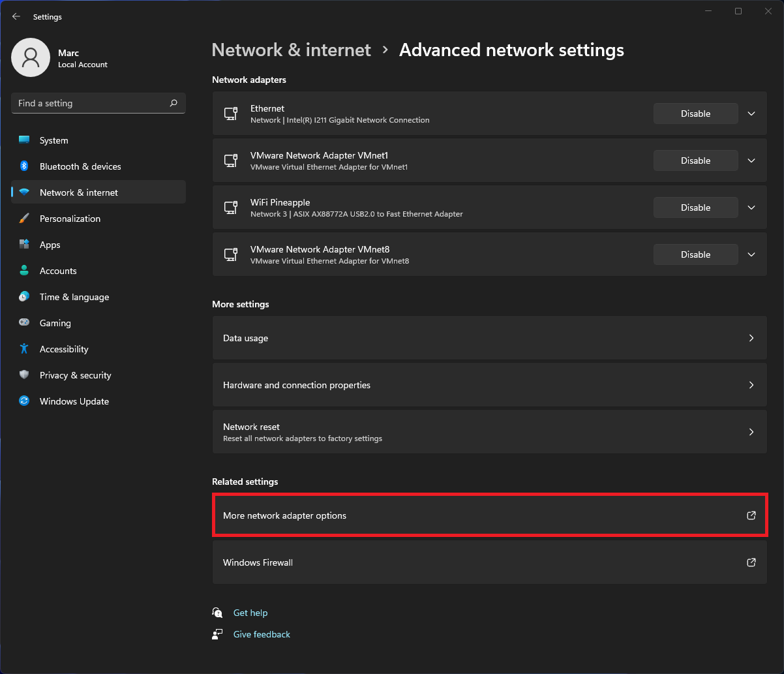784x674 pixels.
Task: Click the external link icon beside Windows Firewall
Action: pyautogui.click(x=751, y=562)
